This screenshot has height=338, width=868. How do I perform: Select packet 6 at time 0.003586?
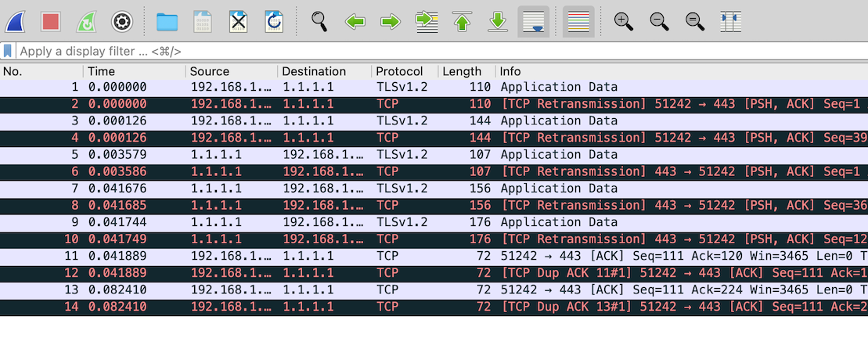click(434, 171)
